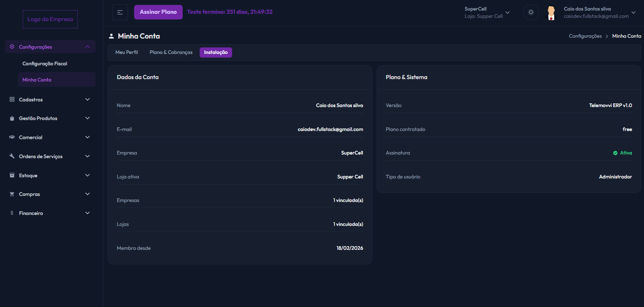The height and width of the screenshot is (307, 644).
Task: Click the Compras shopping cart icon
Action: (x=12, y=194)
